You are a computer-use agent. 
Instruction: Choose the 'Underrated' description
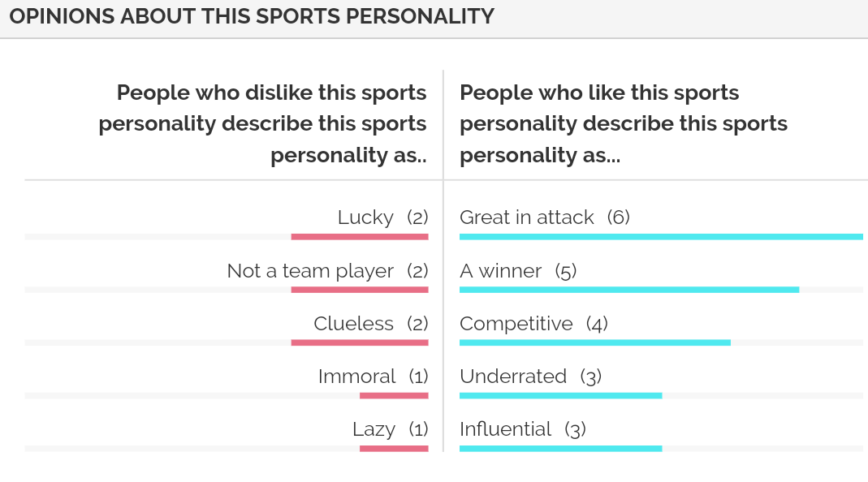click(513, 377)
